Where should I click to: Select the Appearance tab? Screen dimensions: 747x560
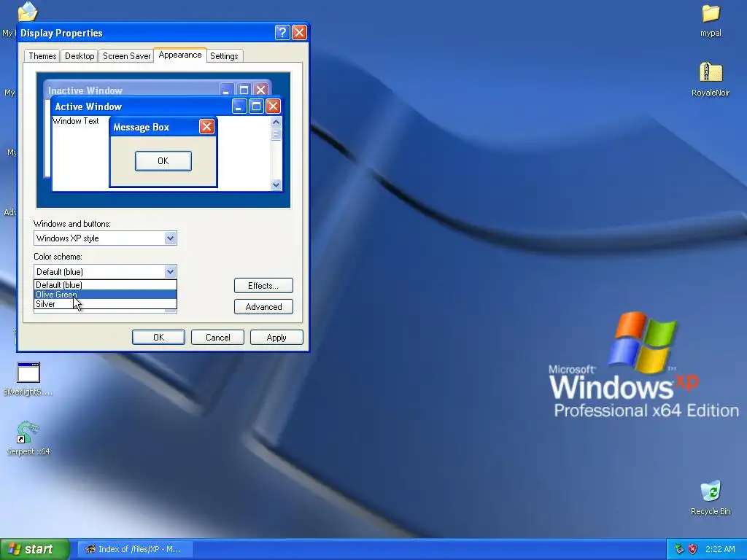[179, 55]
